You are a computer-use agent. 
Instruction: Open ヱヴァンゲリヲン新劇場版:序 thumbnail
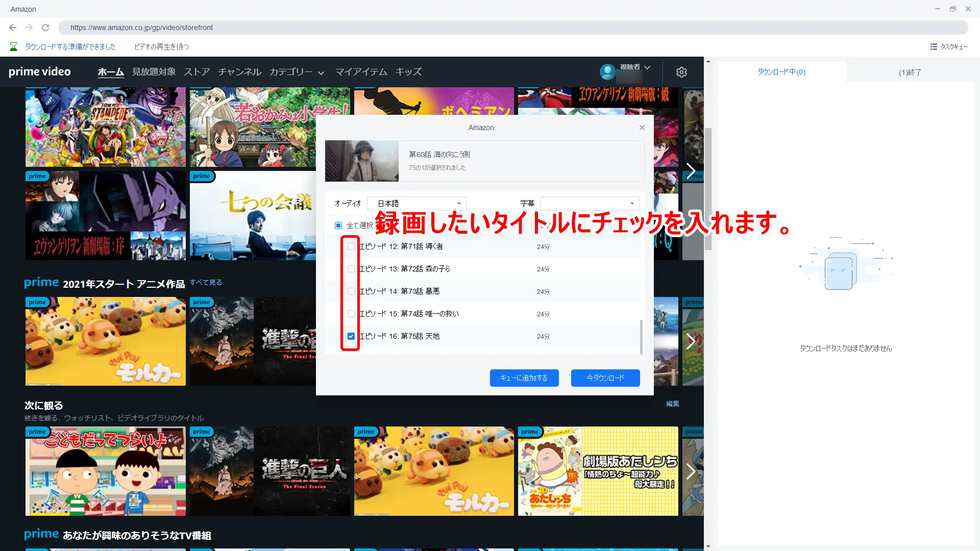click(106, 215)
